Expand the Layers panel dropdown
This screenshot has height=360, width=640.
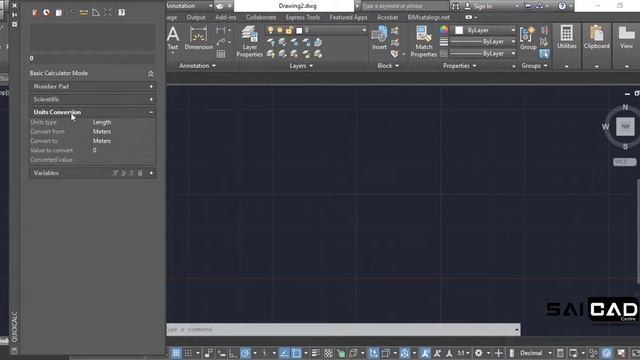(x=301, y=66)
